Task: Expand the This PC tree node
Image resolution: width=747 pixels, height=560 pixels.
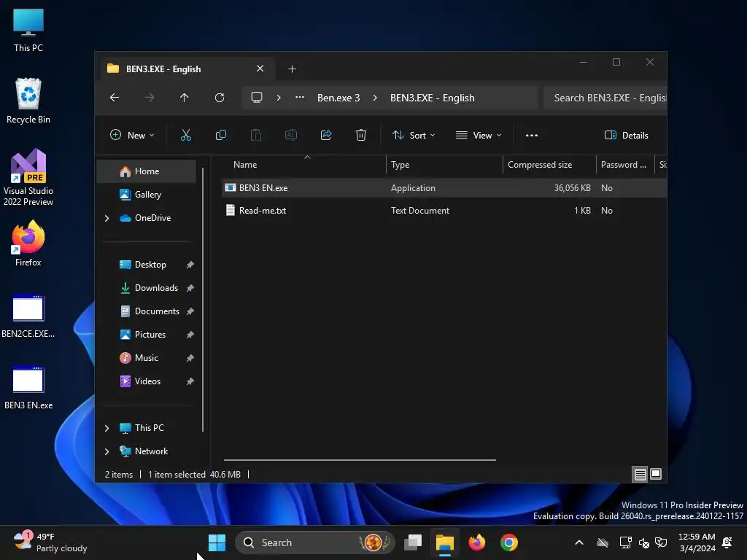Action: tap(107, 428)
